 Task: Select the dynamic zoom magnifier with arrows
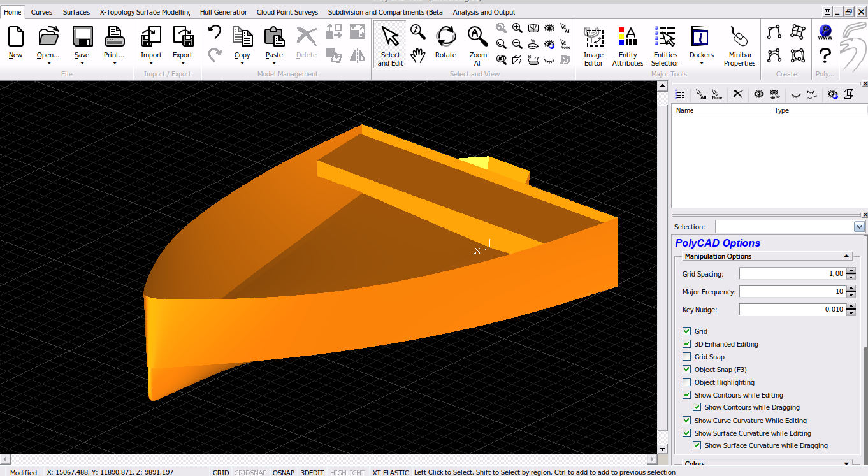point(418,31)
